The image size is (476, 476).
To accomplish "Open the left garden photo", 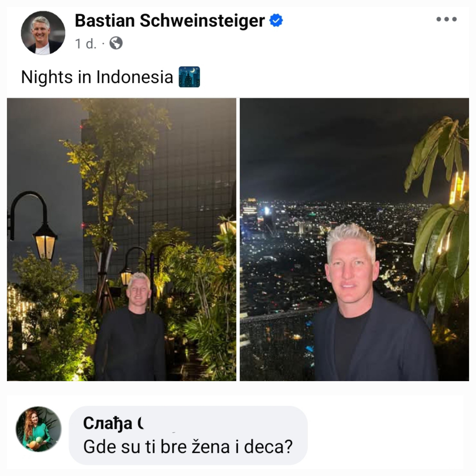I will click(x=121, y=239).
